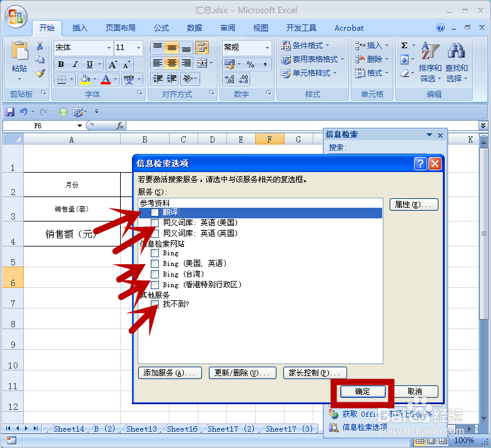Viewport: 491px width, 448px height.
Task: Open Sort and Filter tool
Action: [x=430, y=63]
